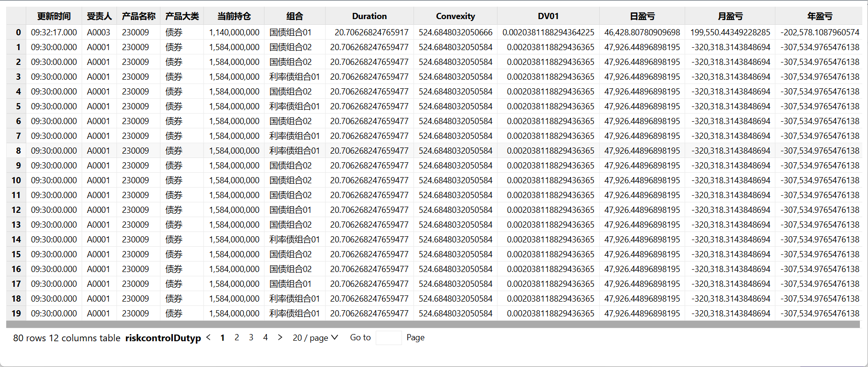Select the 国债组合02 cell in row 1
The height and width of the screenshot is (367, 868).
295,47
